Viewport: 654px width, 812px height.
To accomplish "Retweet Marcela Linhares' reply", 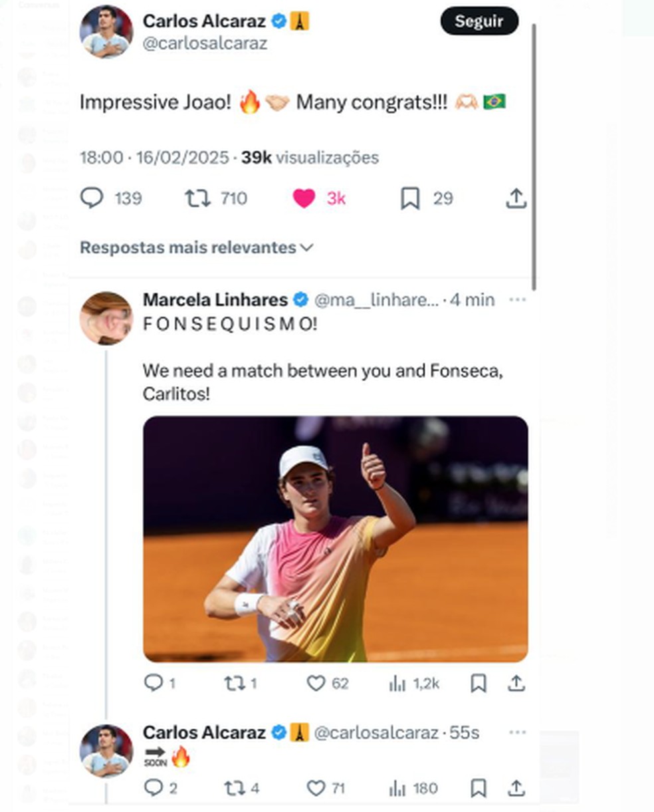I will (235, 683).
